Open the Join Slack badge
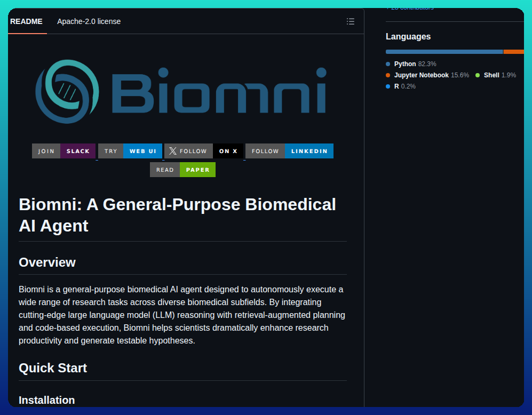Viewport: 532px width, 415px height. click(64, 151)
